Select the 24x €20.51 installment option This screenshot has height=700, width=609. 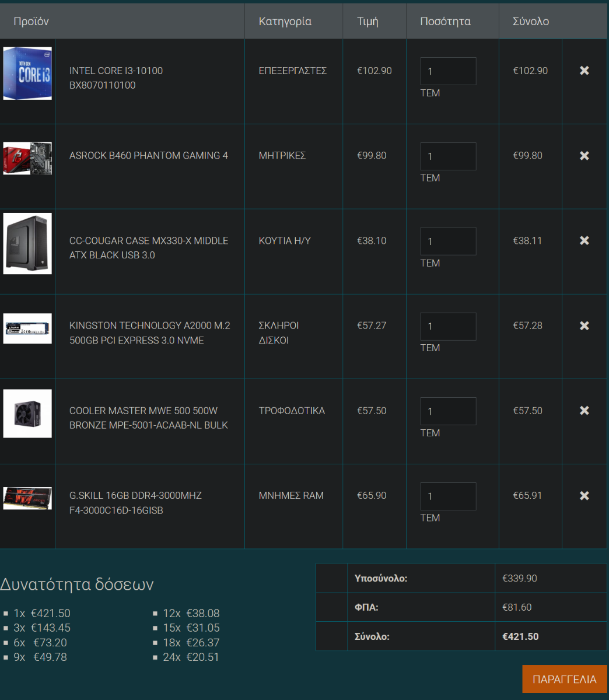(191, 657)
